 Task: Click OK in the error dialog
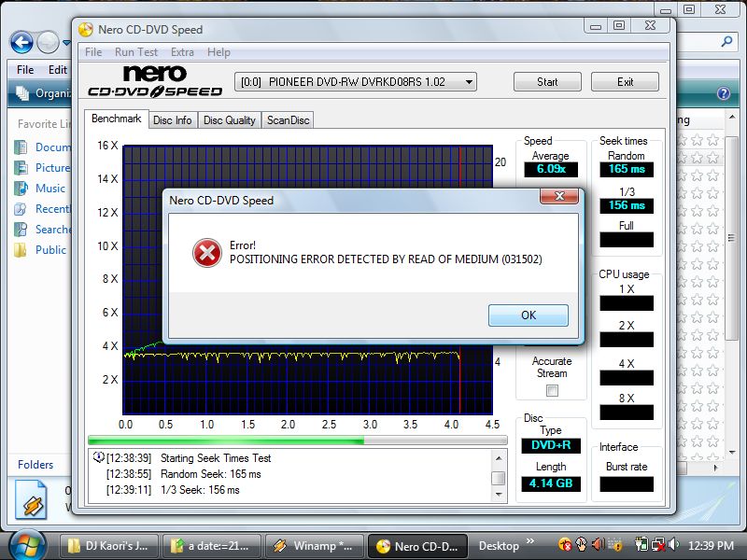pos(529,315)
